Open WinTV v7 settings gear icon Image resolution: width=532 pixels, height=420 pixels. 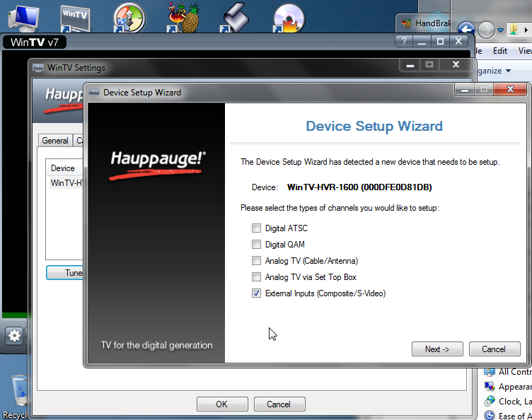tap(14, 336)
